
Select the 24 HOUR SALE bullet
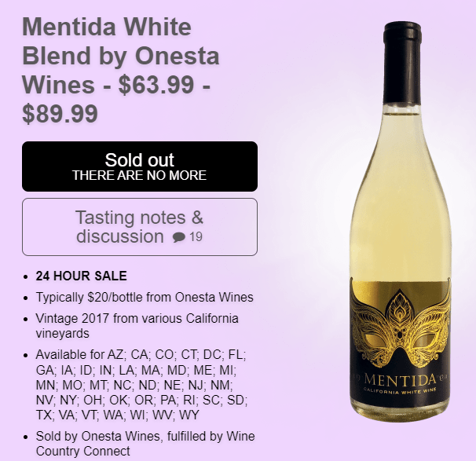[81, 276]
